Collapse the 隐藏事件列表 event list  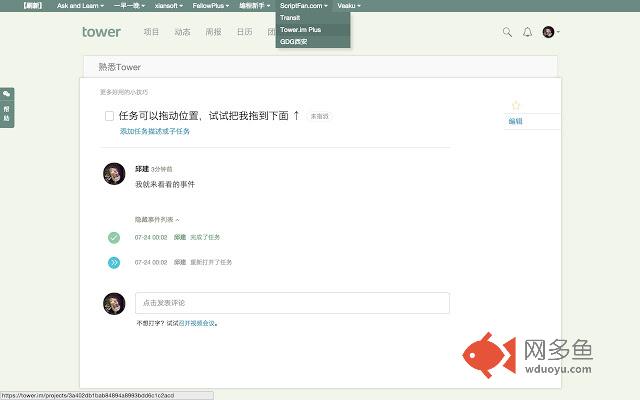(x=157, y=219)
